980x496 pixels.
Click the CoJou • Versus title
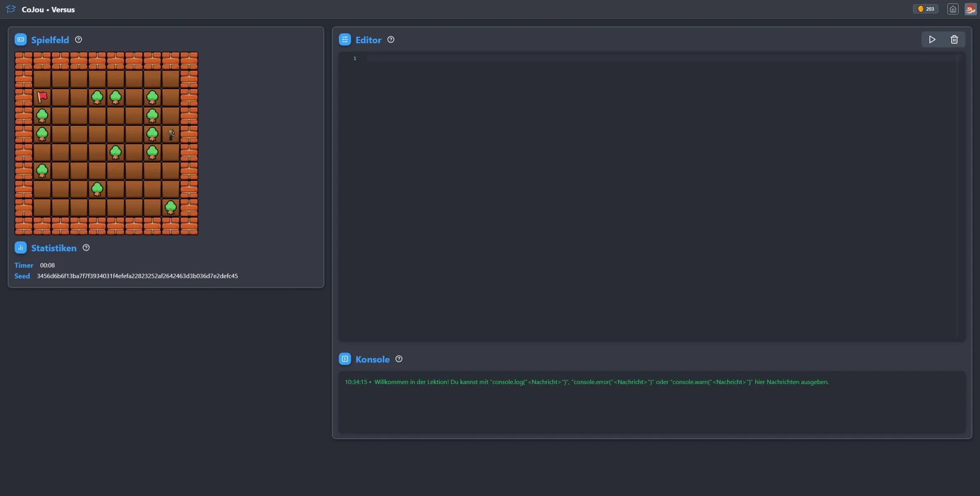tap(48, 9)
